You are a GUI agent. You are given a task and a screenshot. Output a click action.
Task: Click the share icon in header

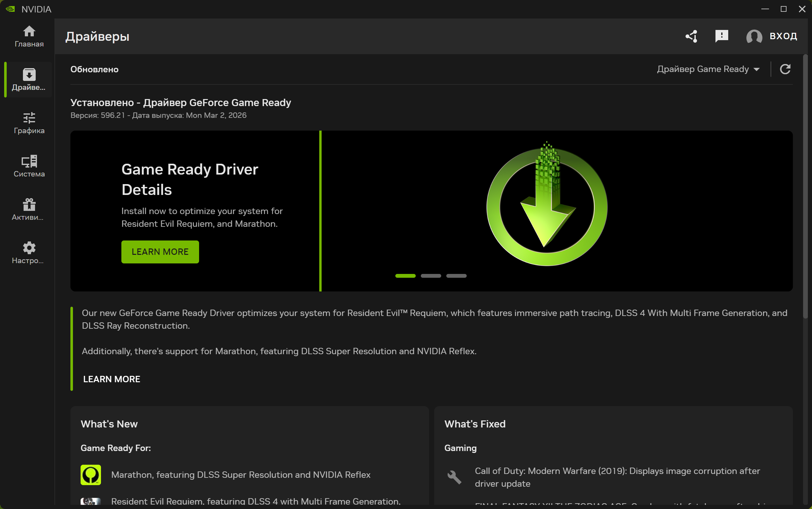pyautogui.click(x=692, y=36)
